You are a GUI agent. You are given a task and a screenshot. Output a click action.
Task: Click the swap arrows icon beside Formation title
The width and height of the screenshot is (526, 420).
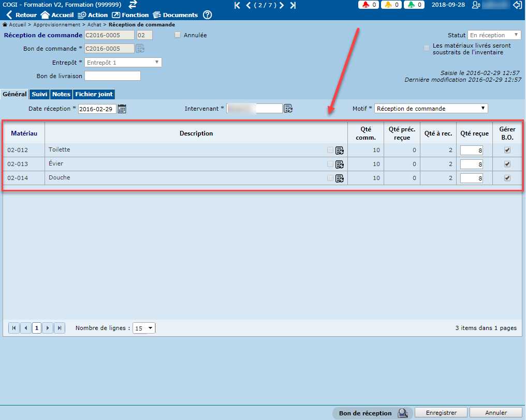click(x=133, y=5)
